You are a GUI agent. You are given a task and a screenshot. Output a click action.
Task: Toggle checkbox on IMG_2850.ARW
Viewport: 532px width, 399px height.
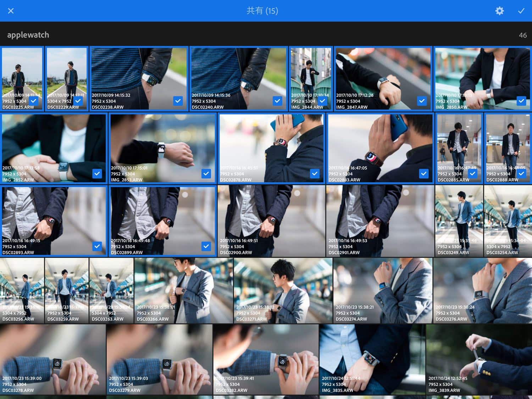tap(521, 101)
